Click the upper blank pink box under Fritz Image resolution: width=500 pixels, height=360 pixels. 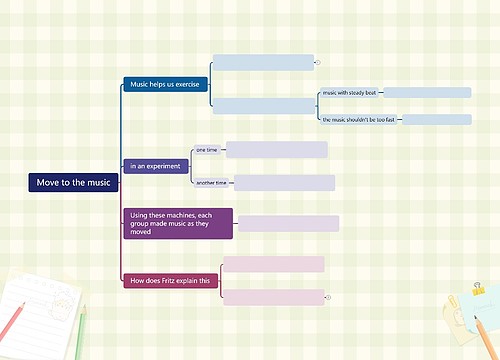274,264
